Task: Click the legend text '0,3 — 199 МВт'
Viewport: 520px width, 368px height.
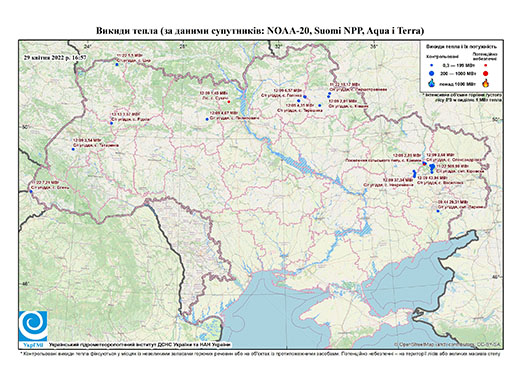Action: 459,66
